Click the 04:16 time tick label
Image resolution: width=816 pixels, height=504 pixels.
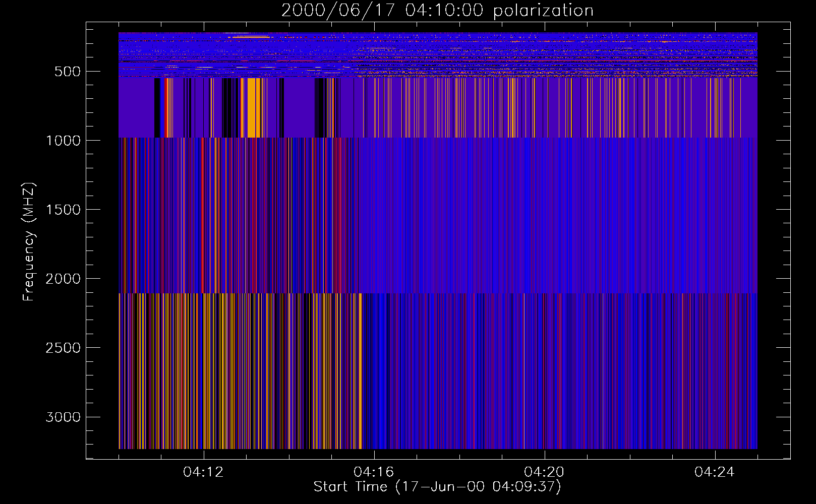coord(374,472)
